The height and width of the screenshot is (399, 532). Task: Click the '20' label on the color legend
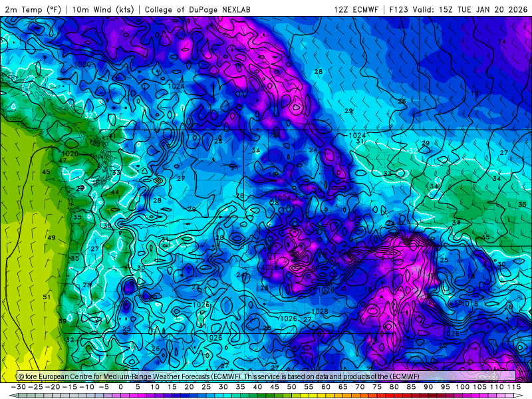tap(189, 387)
